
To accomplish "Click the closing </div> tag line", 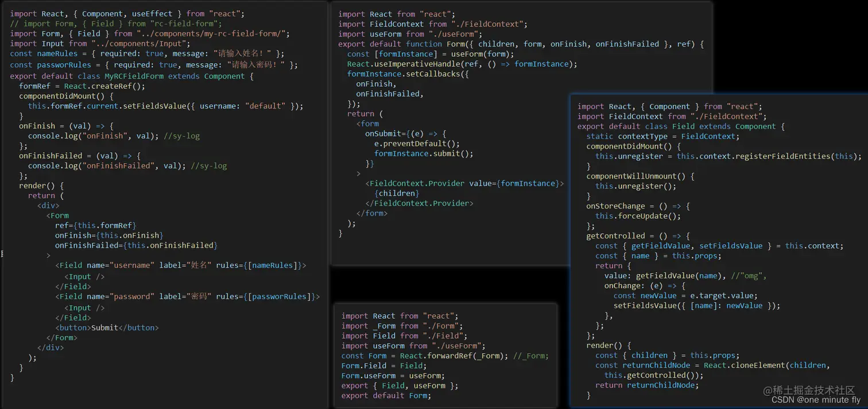I will pyautogui.click(x=51, y=348).
